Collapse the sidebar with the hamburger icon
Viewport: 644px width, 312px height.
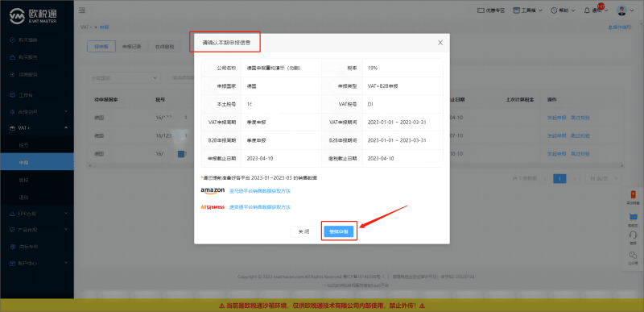point(83,10)
